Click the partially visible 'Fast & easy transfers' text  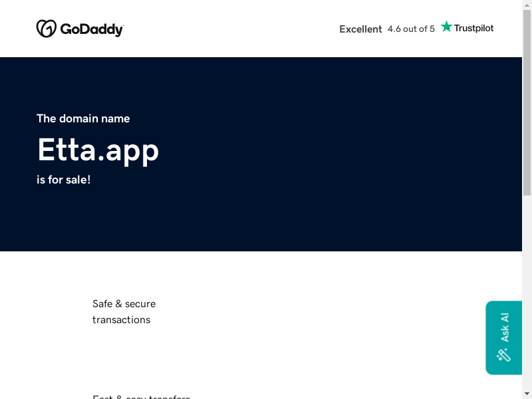[x=141, y=397]
